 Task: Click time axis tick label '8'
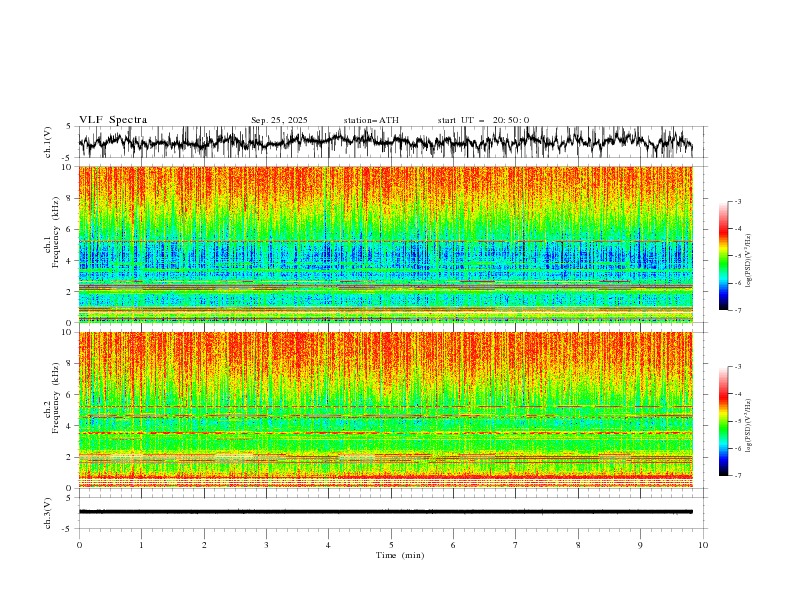[x=578, y=545]
